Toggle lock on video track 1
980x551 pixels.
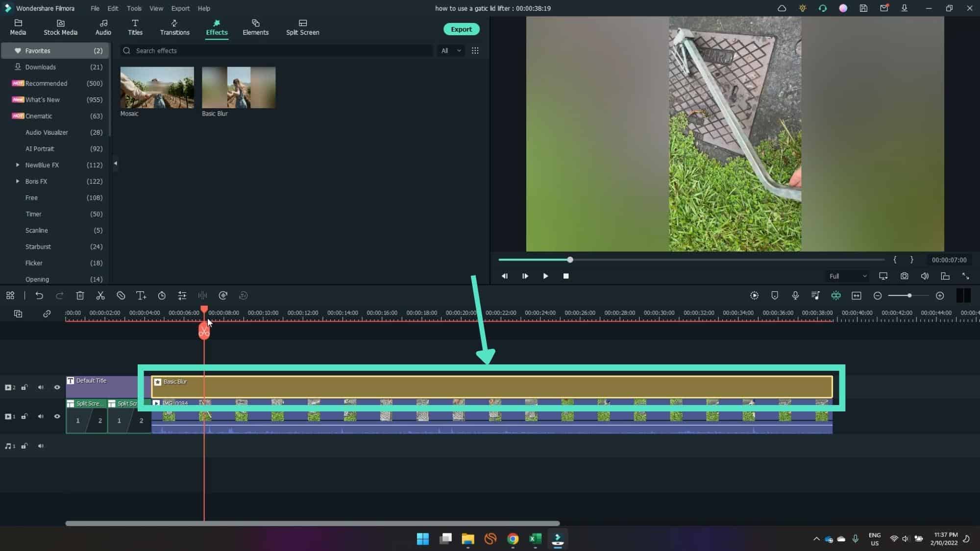[x=24, y=416]
